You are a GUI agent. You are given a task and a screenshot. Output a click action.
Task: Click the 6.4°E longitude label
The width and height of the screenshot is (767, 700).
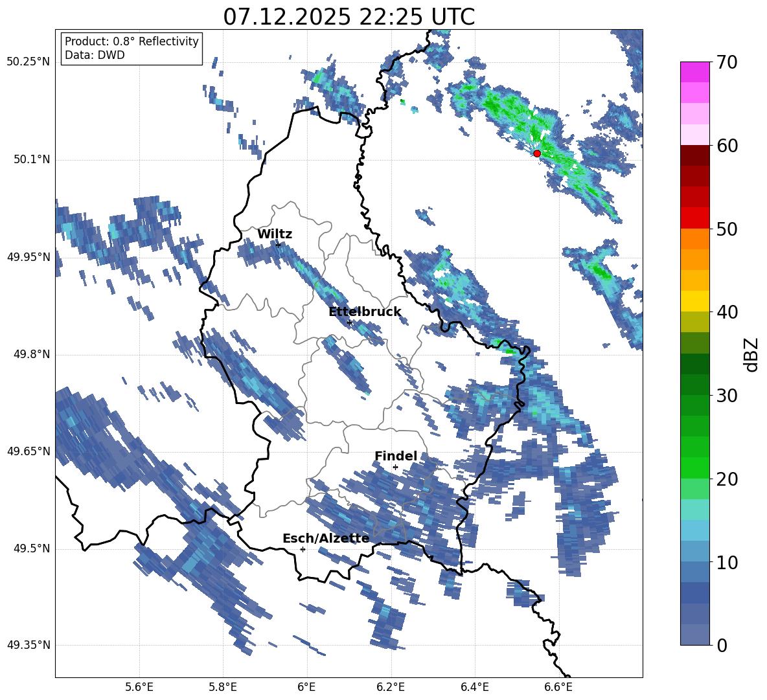click(474, 688)
